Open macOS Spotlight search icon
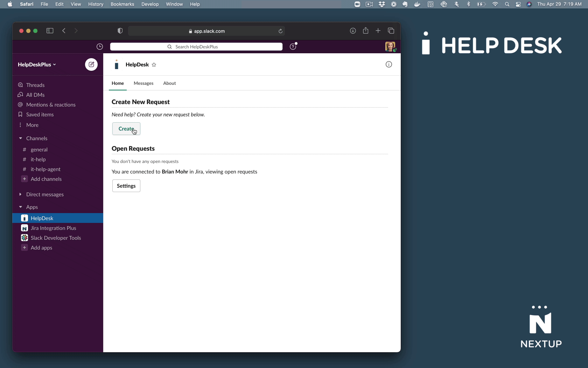The width and height of the screenshot is (588, 368). (507, 4)
